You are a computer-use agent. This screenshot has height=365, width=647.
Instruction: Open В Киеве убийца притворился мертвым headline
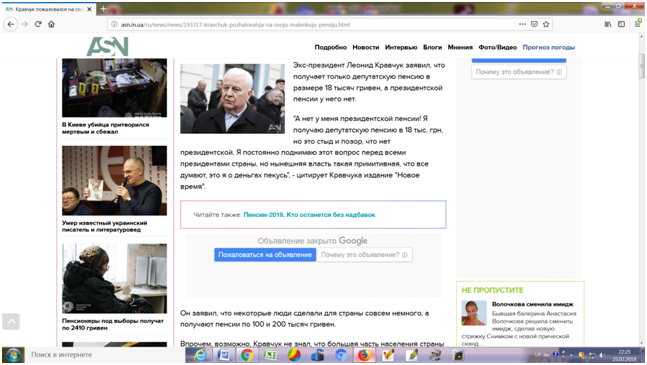106,128
